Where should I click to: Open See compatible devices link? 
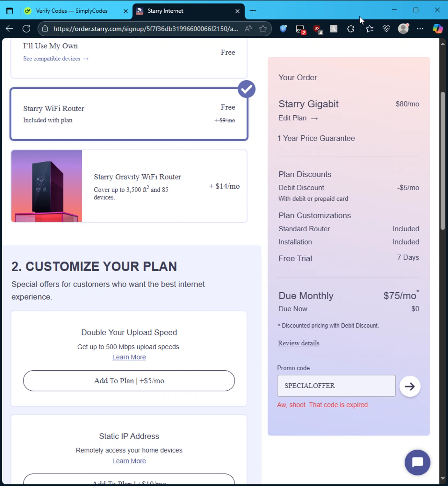[56, 59]
